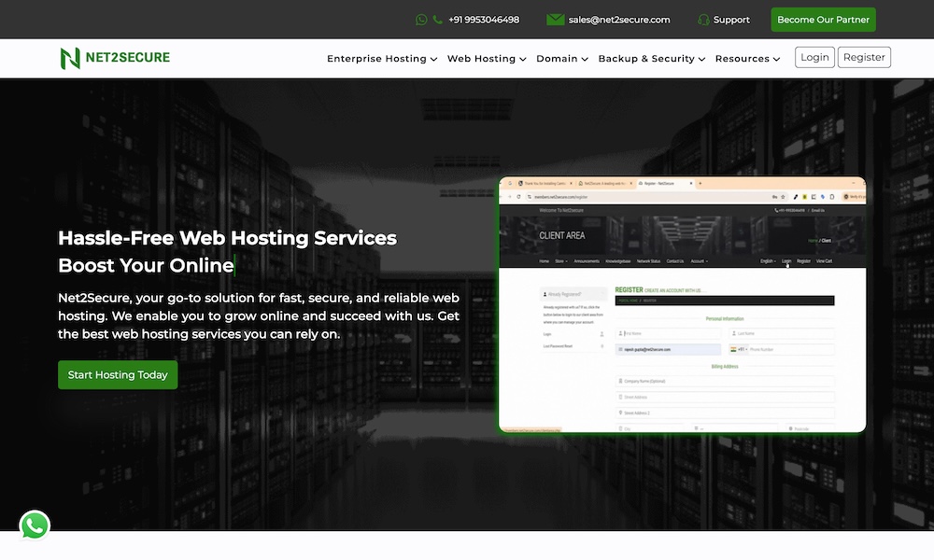
Task: Click the Net2Secure logo
Action: 115,58
